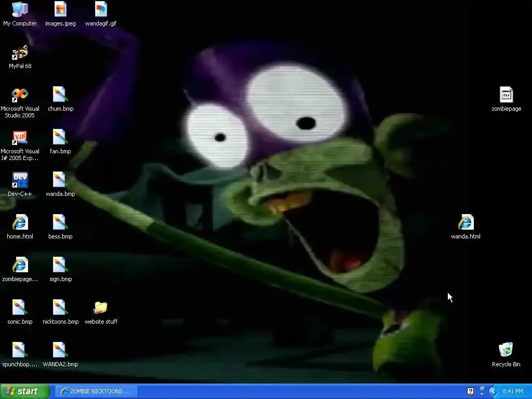Switch to ZOMBIE NICKTOONS taskbar window
Screen dimensions: 532x399
tap(96, 391)
